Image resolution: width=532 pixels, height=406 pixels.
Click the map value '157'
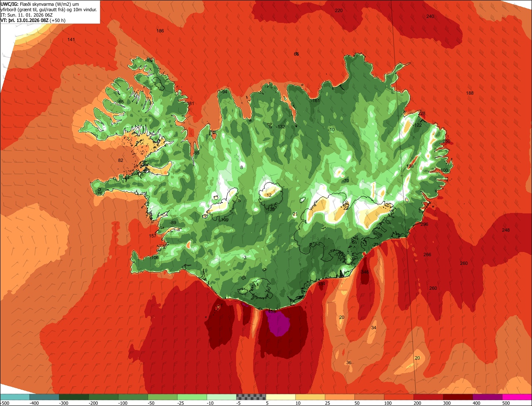click(x=153, y=236)
